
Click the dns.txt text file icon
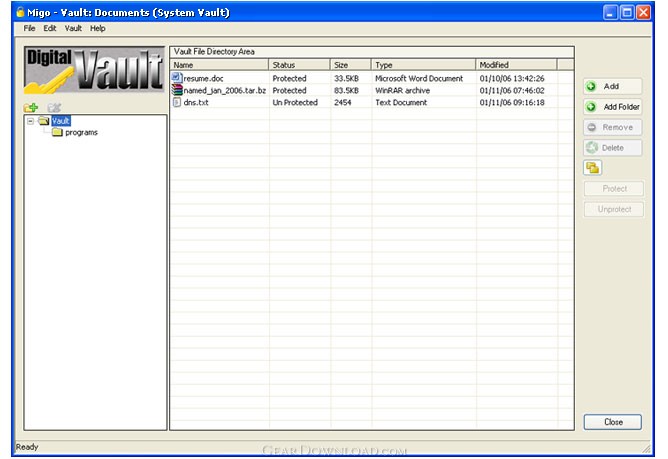[176, 102]
